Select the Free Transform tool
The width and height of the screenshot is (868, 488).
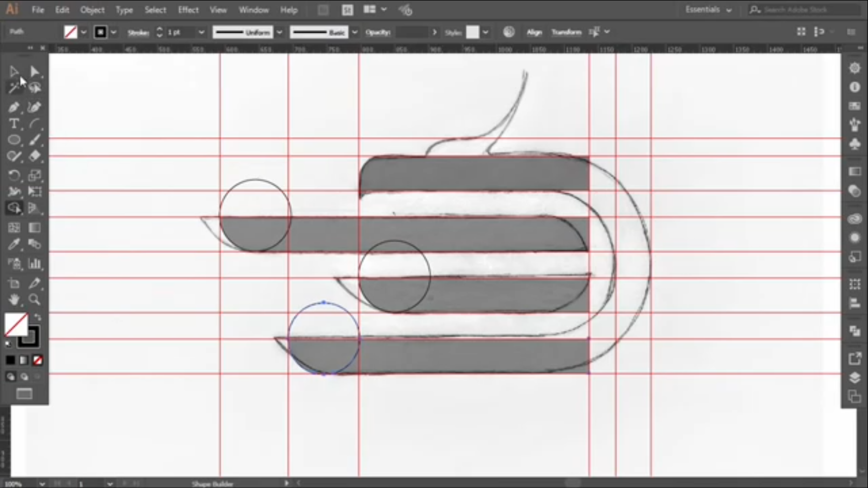coord(34,192)
